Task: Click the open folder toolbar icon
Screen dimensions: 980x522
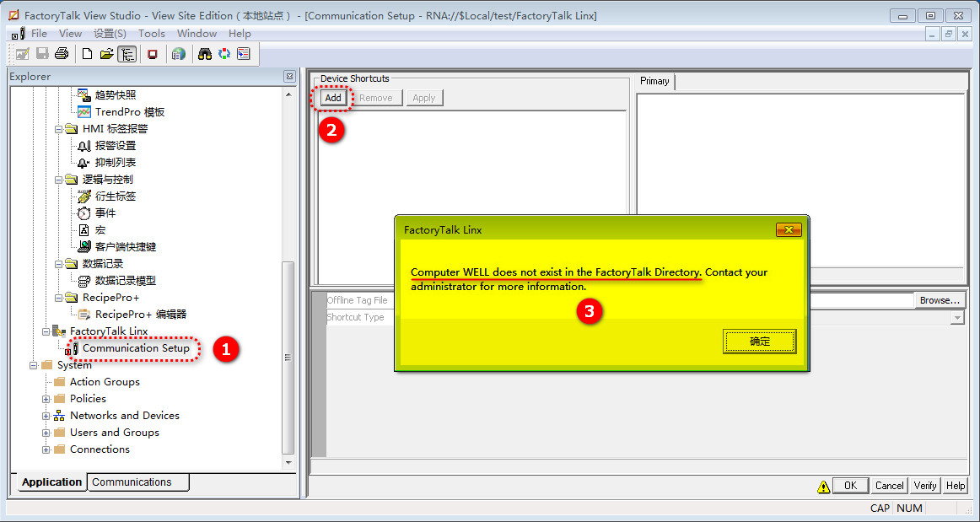Action: pyautogui.click(x=106, y=54)
